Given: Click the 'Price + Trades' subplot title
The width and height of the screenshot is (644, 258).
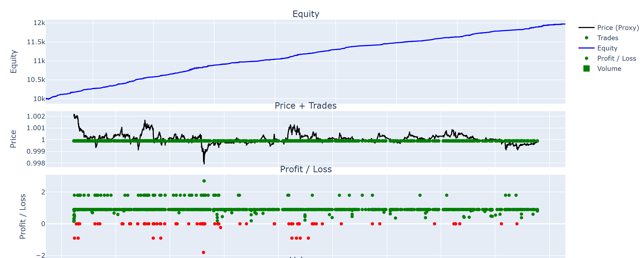Looking at the screenshot, I should (306, 105).
